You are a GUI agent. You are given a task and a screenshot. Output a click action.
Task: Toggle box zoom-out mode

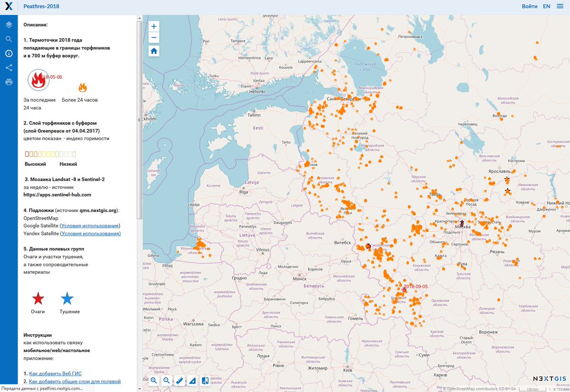[x=166, y=380]
